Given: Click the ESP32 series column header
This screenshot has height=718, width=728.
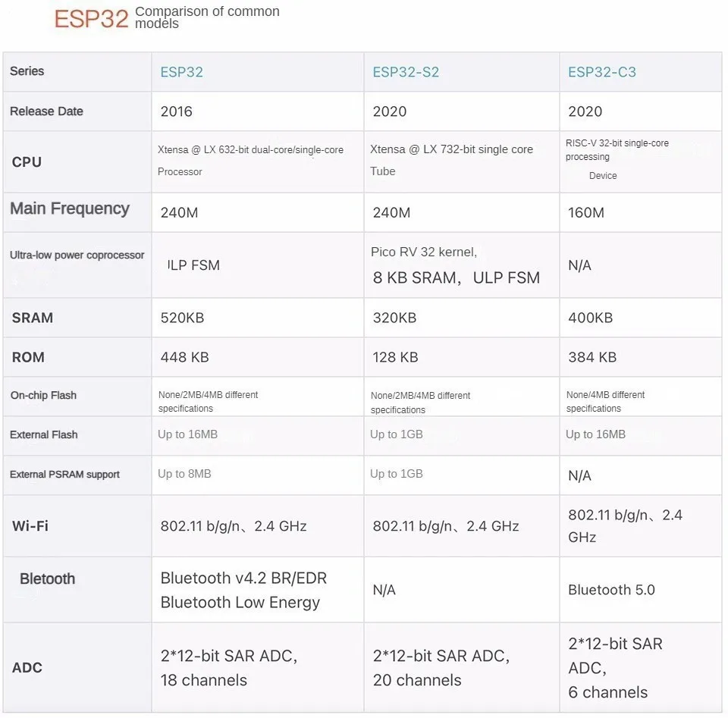Looking at the screenshot, I should (181, 72).
